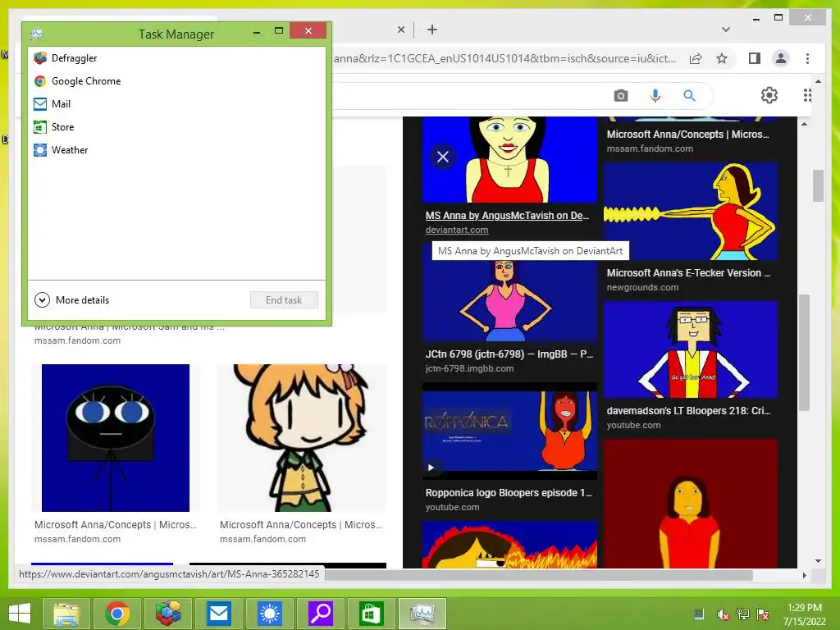Click preview panel vertical scrollbar thumb
The image size is (840, 630).
click(804, 353)
